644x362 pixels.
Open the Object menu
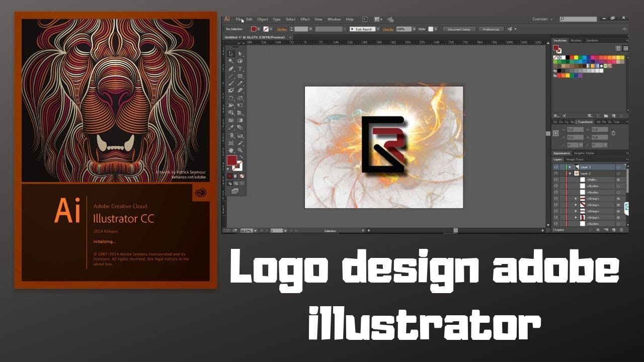[263, 19]
